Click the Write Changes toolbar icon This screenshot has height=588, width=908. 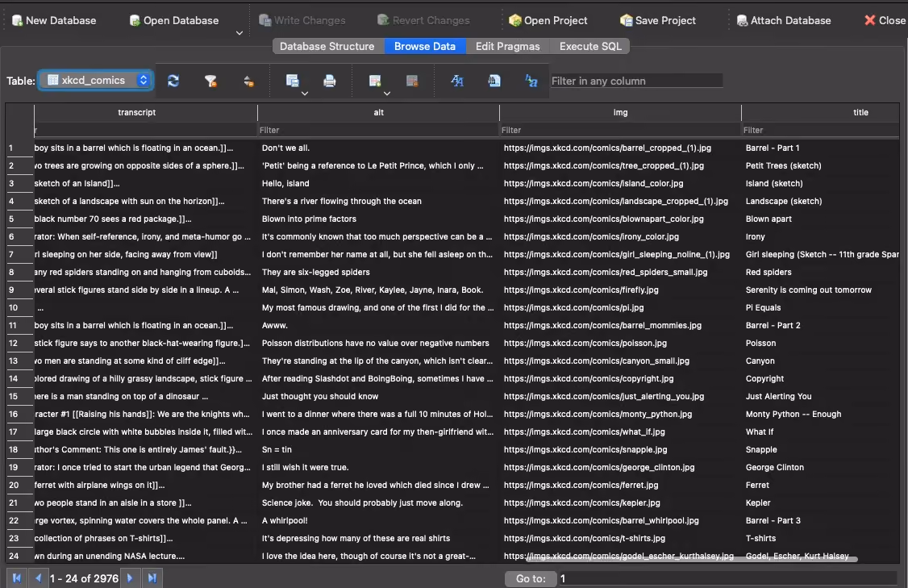265,21
